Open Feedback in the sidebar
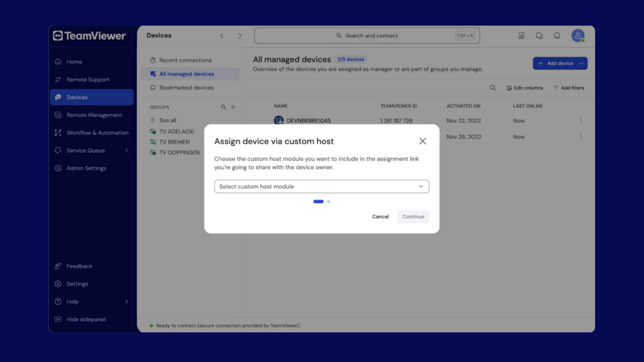This screenshot has height=362, width=644. click(x=92, y=266)
